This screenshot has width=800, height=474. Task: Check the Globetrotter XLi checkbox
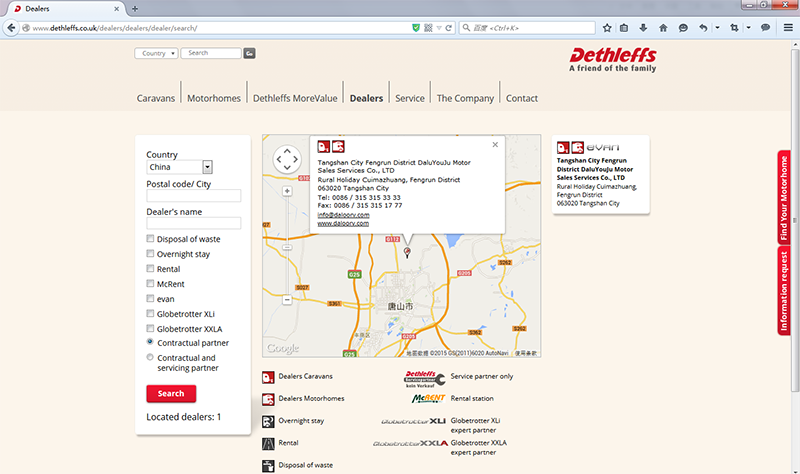coord(150,313)
